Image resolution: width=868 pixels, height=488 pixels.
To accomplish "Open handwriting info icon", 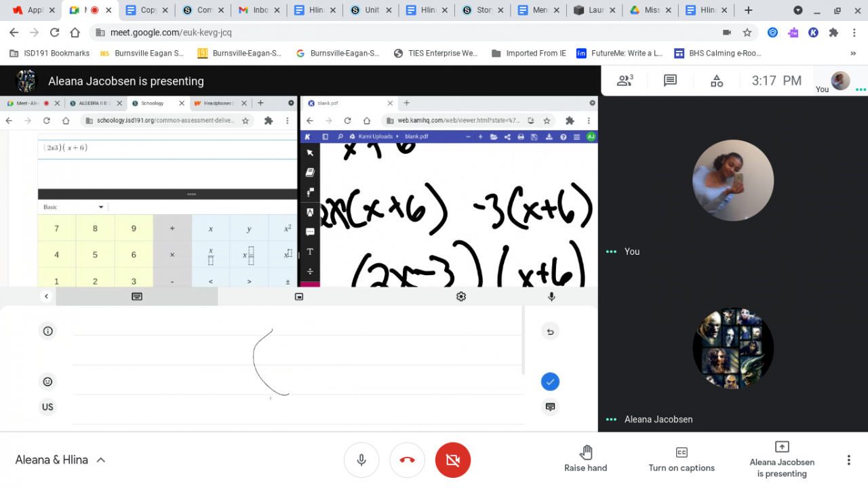I will [47, 331].
